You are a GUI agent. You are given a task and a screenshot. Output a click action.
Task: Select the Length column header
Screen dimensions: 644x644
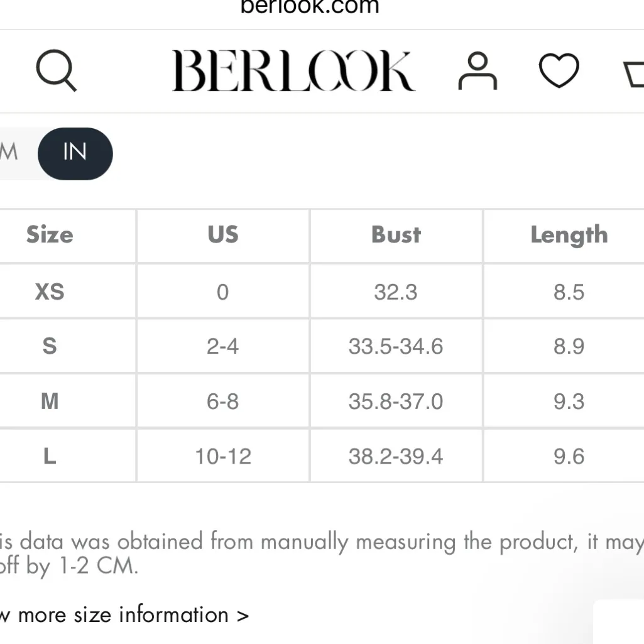(x=569, y=235)
